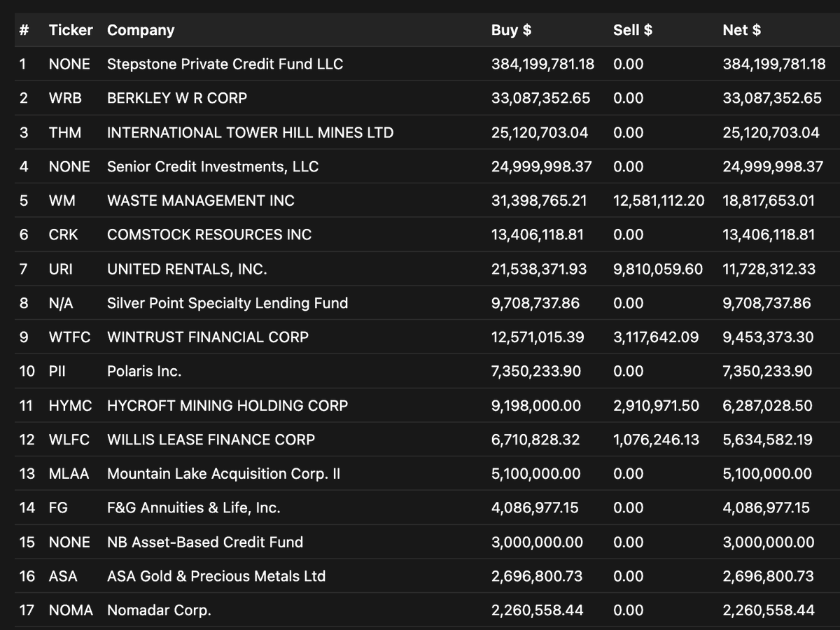
Task: Click Senior Credit buy value 24,999,998.37
Action: pyautogui.click(x=542, y=167)
